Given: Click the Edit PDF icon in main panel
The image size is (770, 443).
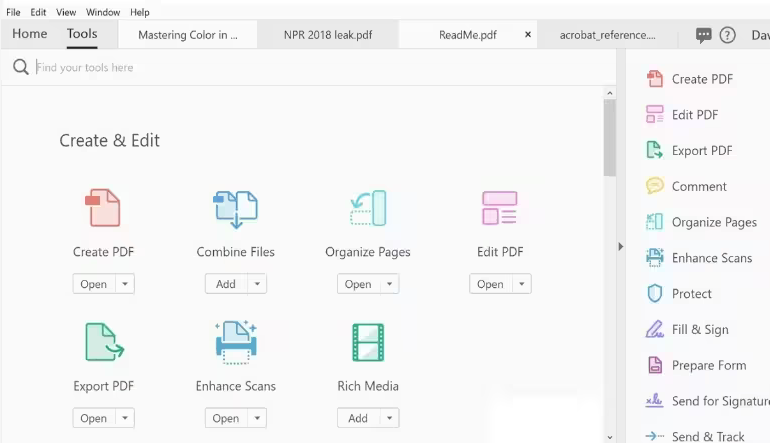Looking at the screenshot, I should (x=499, y=208).
